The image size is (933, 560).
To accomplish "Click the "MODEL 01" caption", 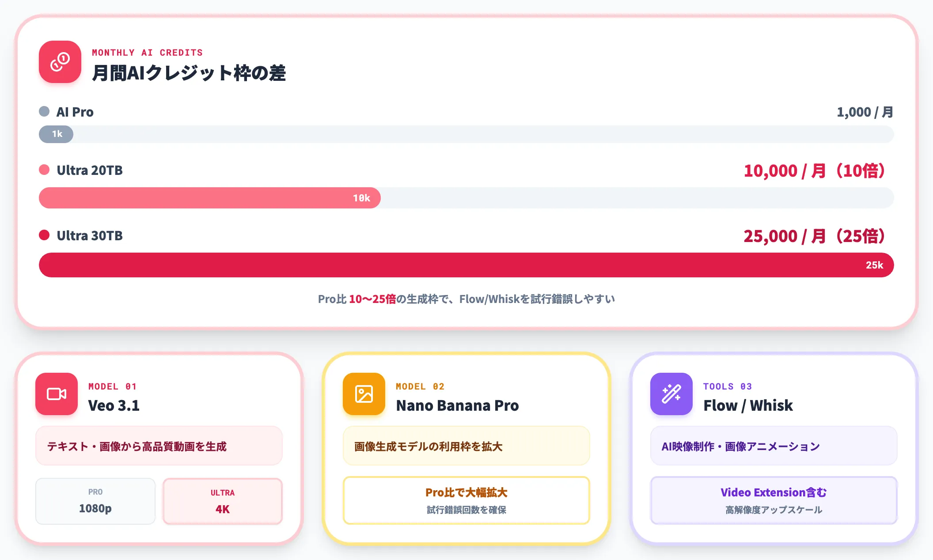I will point(113,386).
